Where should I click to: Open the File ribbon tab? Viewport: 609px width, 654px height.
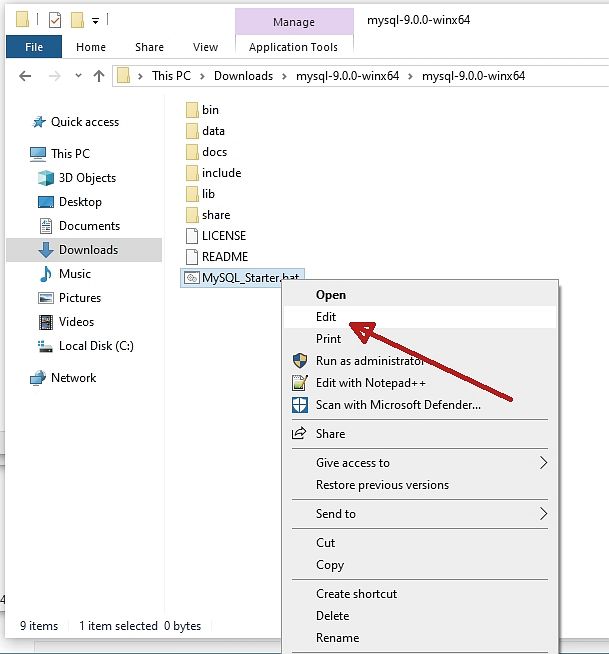[34, 47]
